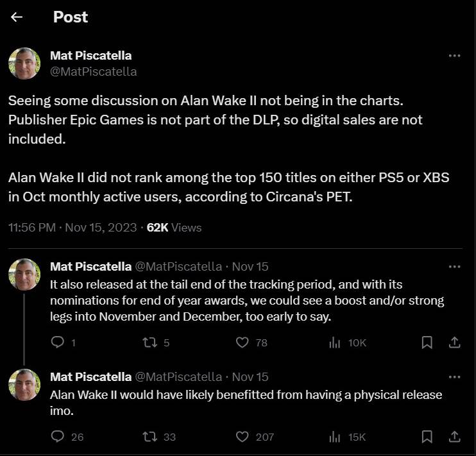Share the 'physical release' reply

coord(454,437)
